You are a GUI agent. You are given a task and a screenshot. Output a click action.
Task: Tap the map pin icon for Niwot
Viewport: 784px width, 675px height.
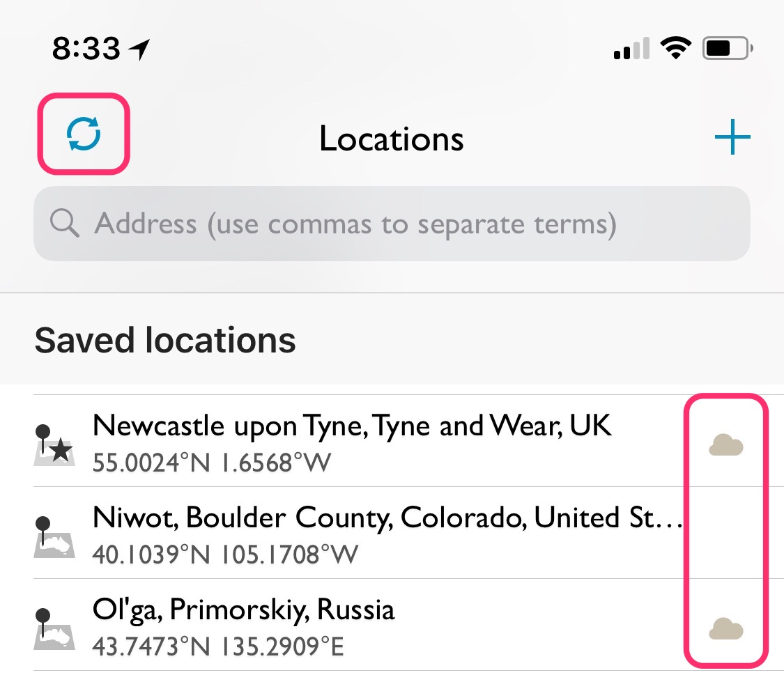[x=54, y=537]
